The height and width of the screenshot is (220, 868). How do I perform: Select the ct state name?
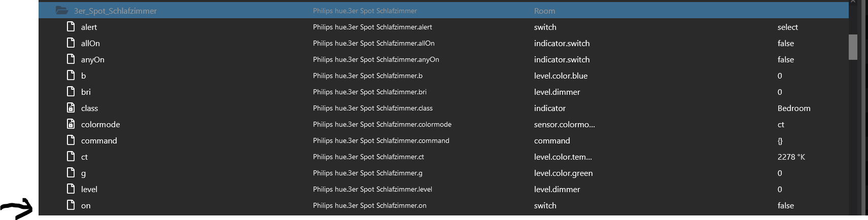click(x=84, y=157)
